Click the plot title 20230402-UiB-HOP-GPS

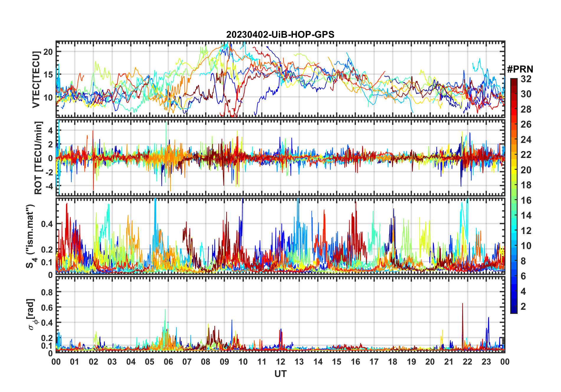[280, 34]
